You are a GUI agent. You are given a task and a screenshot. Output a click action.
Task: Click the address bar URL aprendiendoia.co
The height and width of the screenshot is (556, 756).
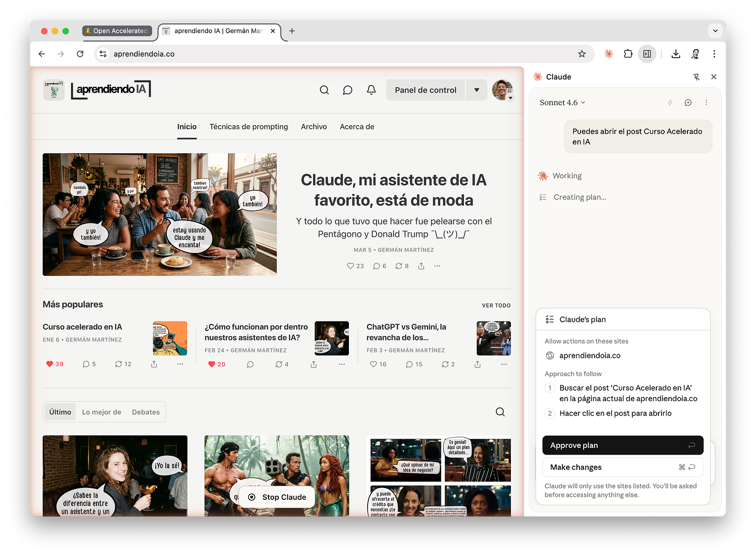(x=144, y=54)
